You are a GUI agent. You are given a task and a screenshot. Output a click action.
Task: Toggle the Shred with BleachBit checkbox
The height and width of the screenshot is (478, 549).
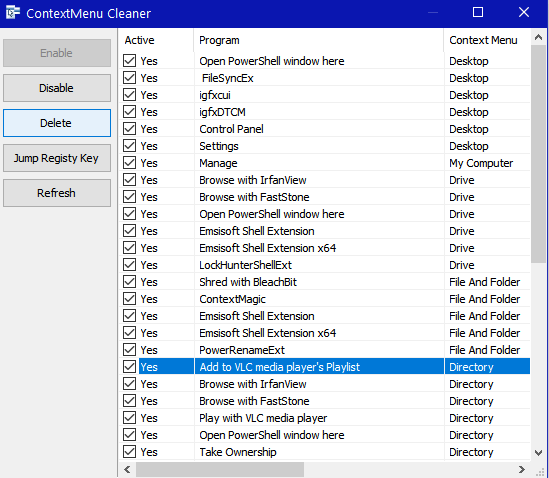click(130, 282)
